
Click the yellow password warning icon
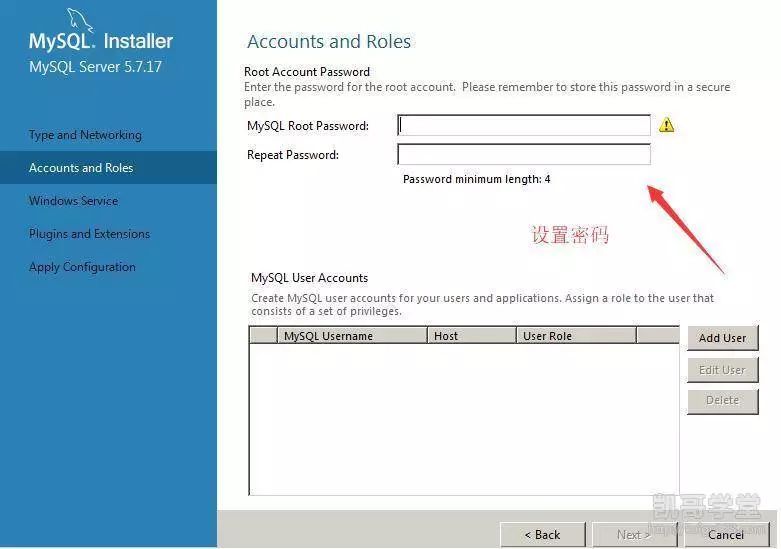point(666,125)
